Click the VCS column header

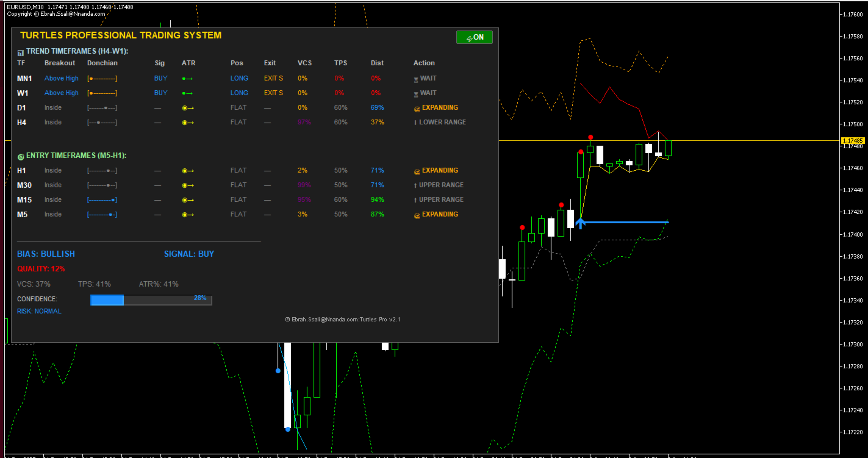[304, 63]
